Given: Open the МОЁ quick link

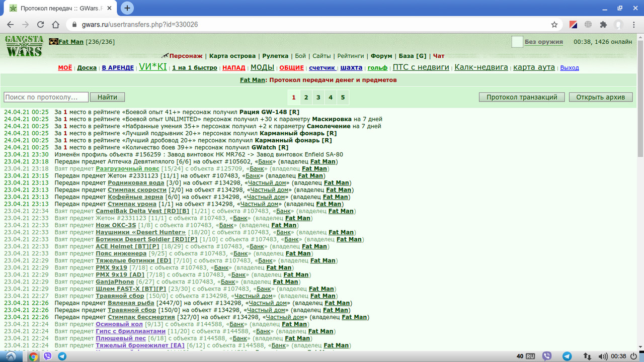Looking at the screenshot, I should click(65, 67).
